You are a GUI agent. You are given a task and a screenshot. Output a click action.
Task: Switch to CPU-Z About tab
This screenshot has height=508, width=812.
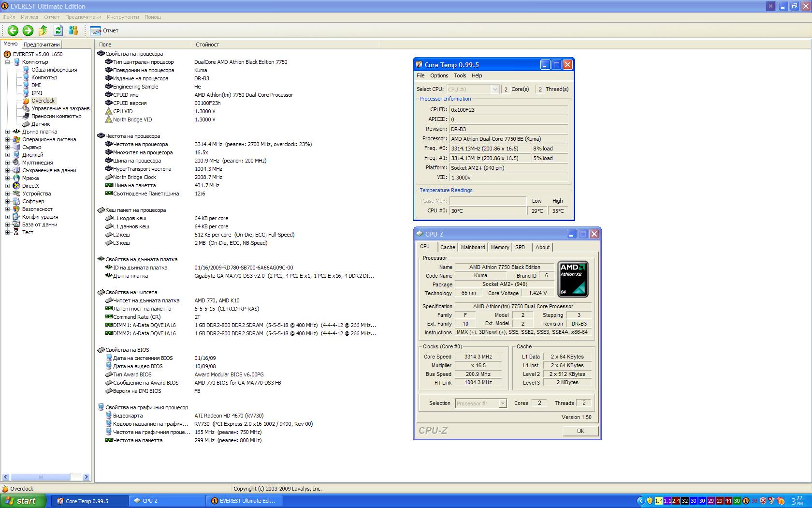point(542,247)
